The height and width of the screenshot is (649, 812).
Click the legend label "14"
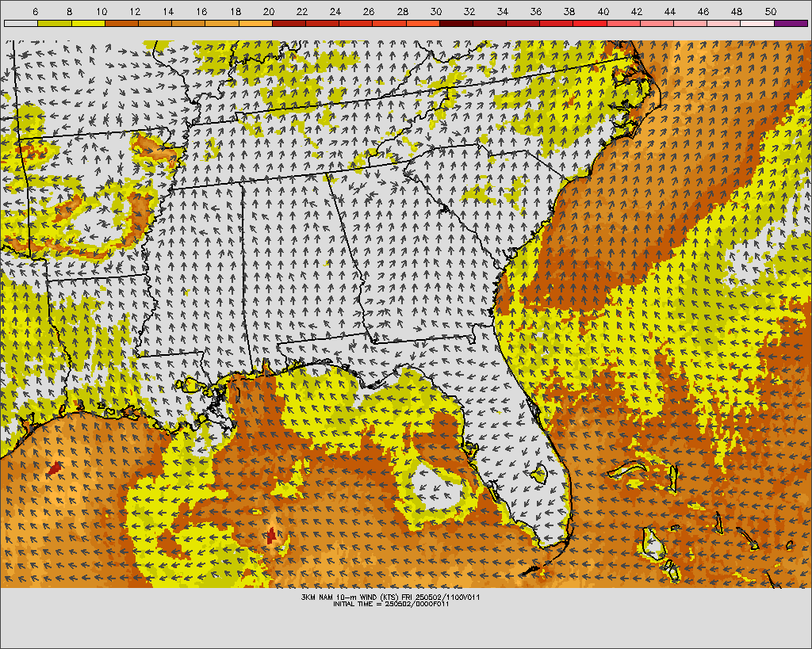coord(168,11)
